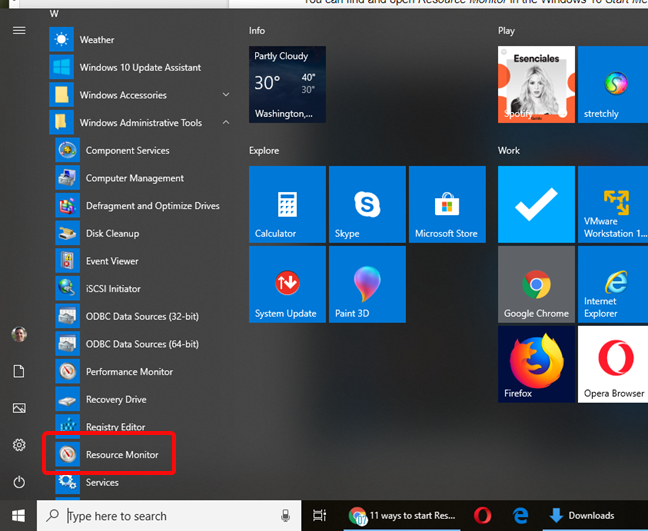Screen dimensions: 648x531
Task: Open ODBC Data Sources (32-bit) icon
Action: click(x=67, y=316)
